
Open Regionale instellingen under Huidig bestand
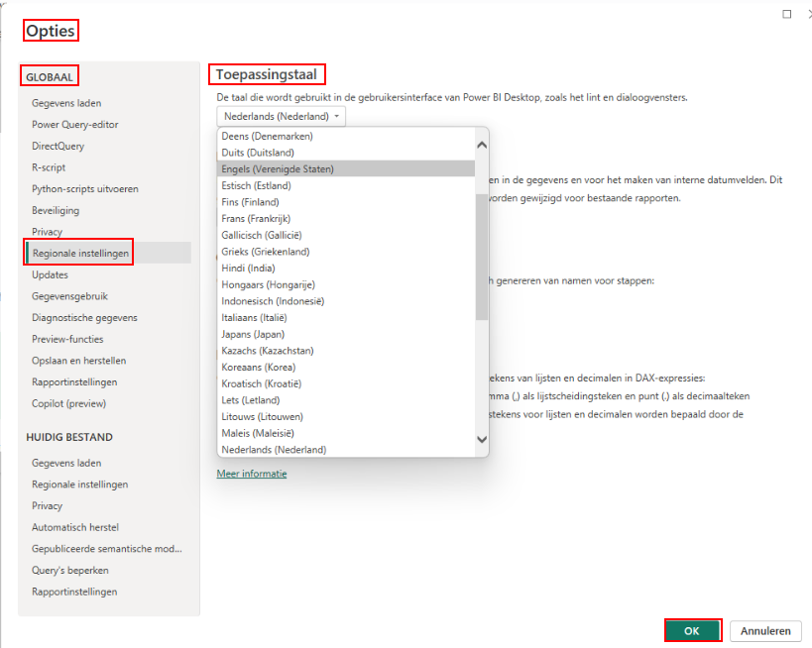point(79,485)
